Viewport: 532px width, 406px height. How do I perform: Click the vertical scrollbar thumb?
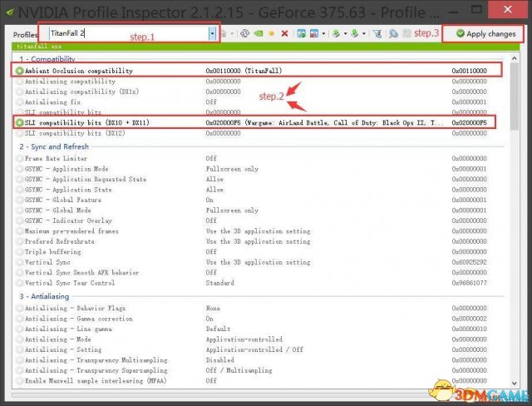tap(515, 97)
